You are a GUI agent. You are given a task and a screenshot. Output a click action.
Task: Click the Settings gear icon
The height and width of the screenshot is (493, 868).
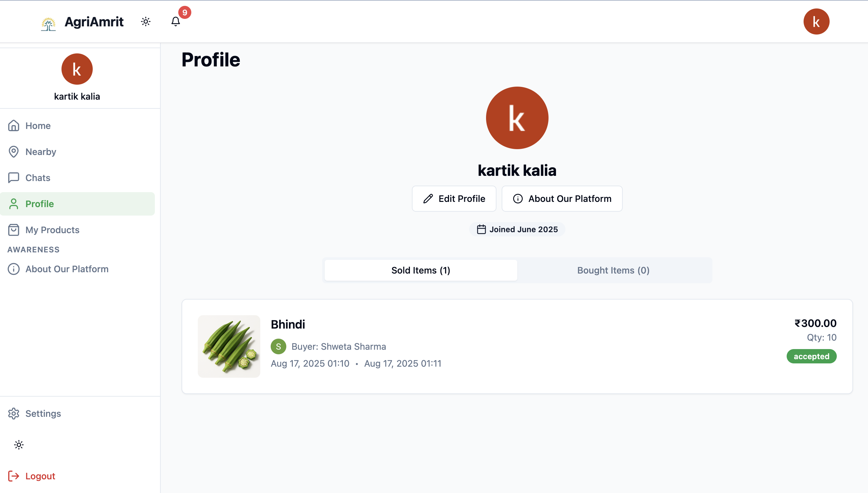point(14,414)
